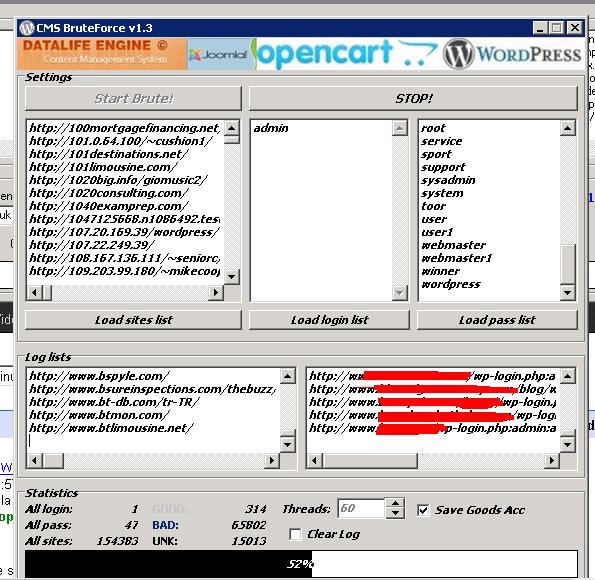595x580 pixels.
Task: Select service in the pass list
Action: click(x=442, y=141)
